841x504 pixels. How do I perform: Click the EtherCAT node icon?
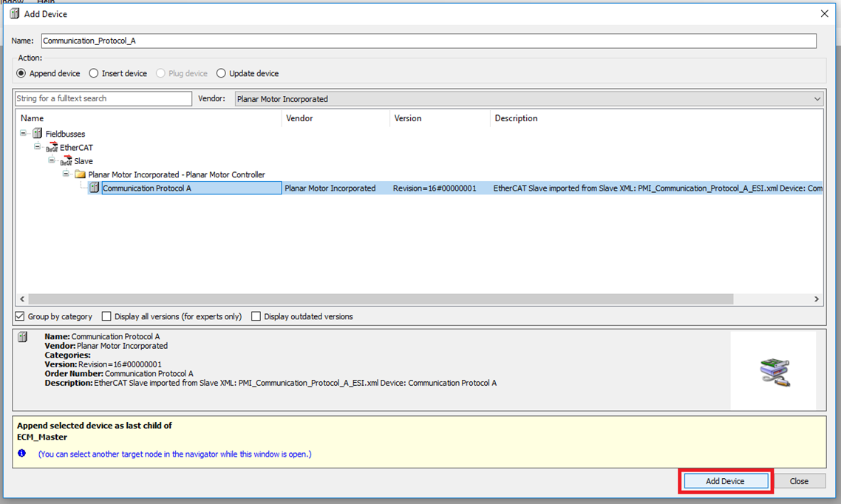coord(51,148)
